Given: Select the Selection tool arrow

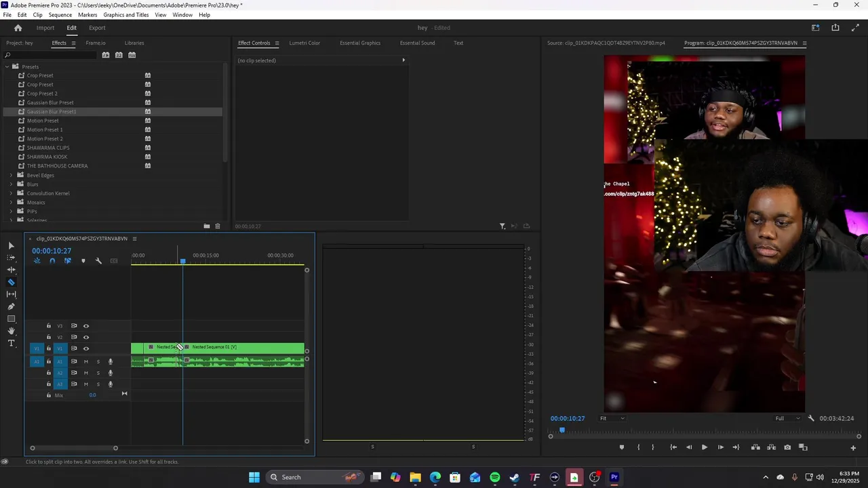Looking at the screenshot, I should (x=11, y=245).
